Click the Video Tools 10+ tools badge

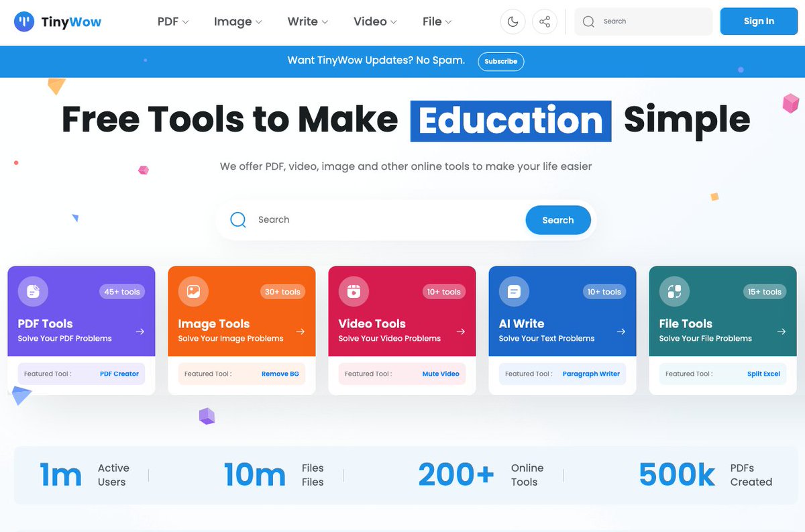point(443,292)
